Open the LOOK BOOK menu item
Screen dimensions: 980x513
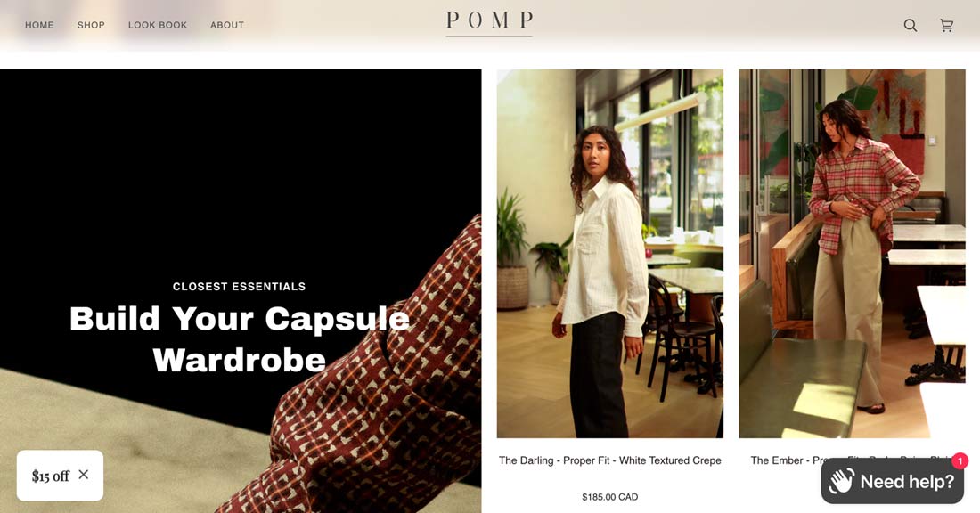[x=158, y=25]
